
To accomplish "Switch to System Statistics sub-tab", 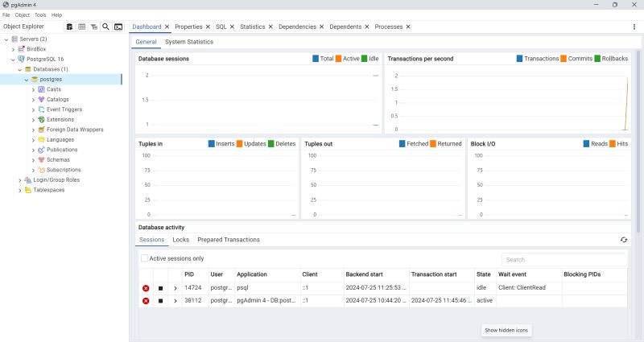I will [x=189, y=42].
